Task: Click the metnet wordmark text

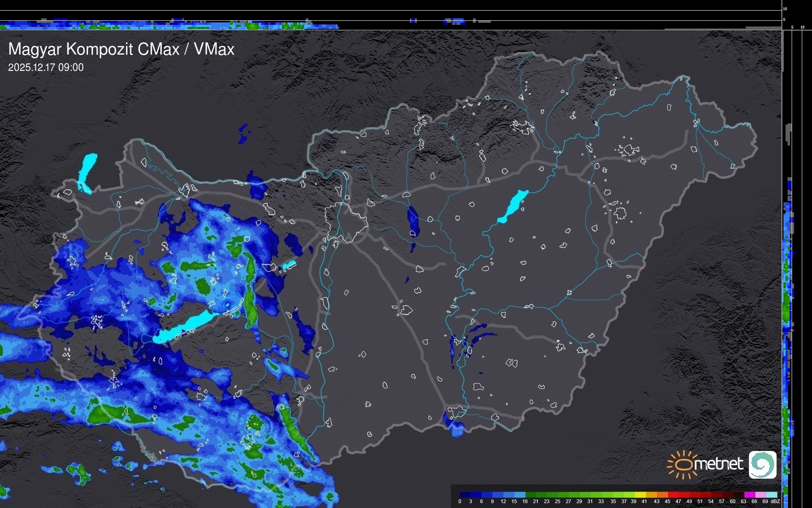Action: (718, 464)
